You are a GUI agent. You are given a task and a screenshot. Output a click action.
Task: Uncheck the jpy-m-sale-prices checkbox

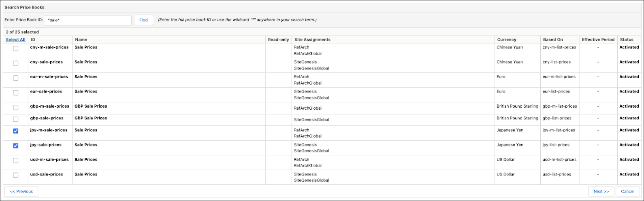(x=16, y=131)
